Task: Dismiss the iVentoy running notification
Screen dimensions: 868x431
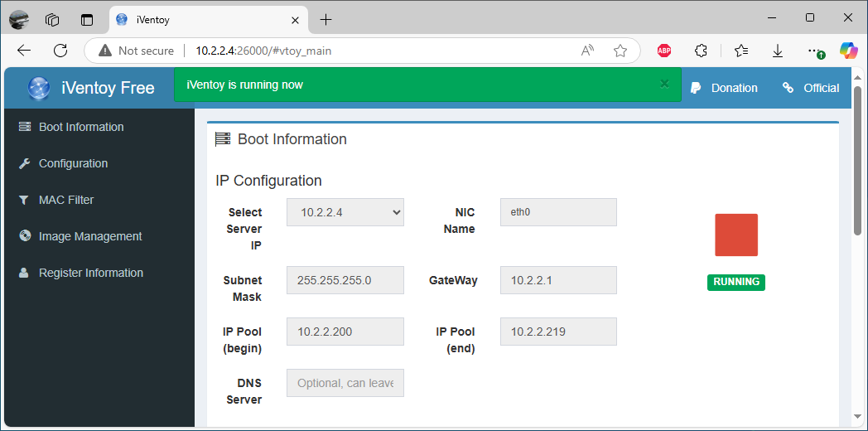Action: click(664, 84)
